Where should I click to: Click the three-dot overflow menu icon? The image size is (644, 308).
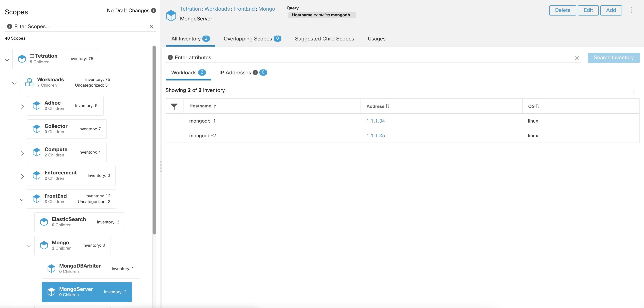(632, 10)
